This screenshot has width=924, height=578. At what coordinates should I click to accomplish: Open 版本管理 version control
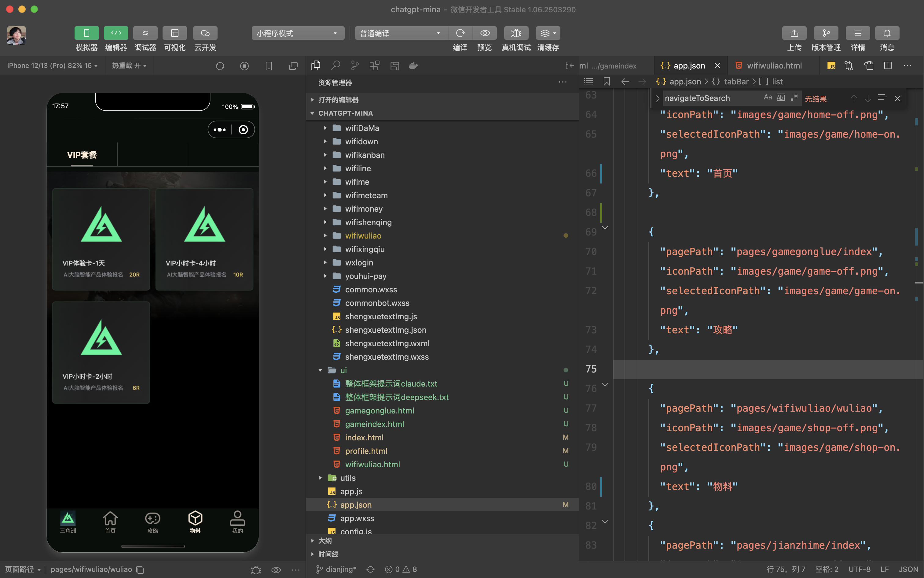pyautogui.click(x=826, y=33)
